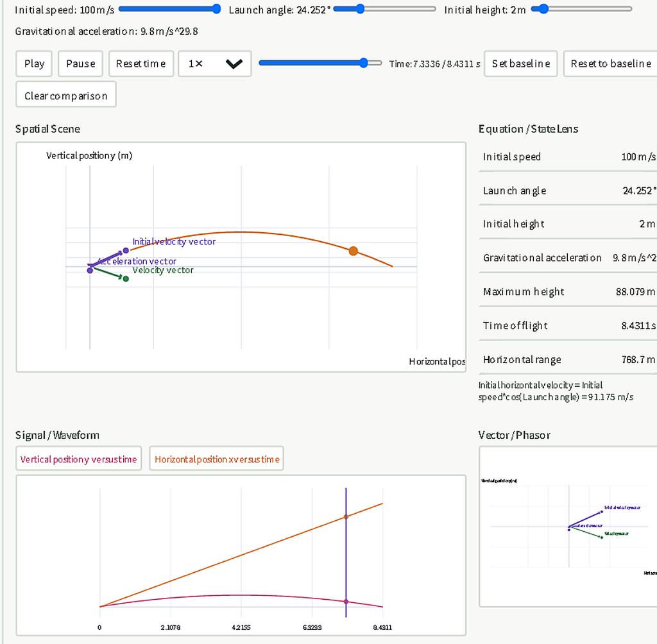The width and height of the screenshot is (657, 644).
Task: Click the Initial horizontal velocity equation text
Action: coord(556,391)
